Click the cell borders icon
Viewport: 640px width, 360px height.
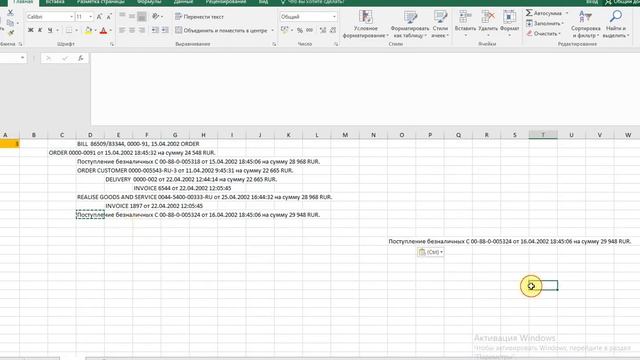(x=69, y=30)
